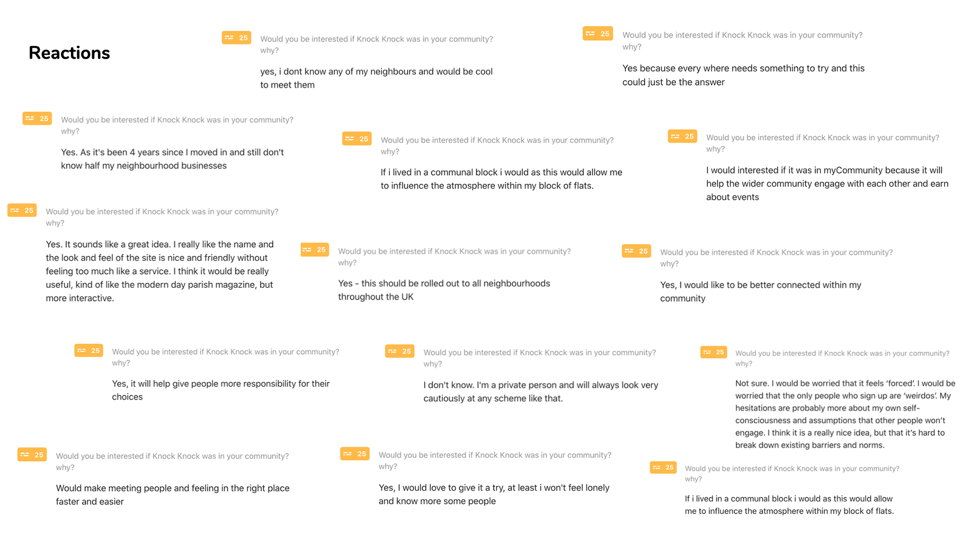Image resolution: width=980 pixels, height=537 pixels.
Task: Select the 25 badge for the '4 years since I moved in' response
Action: tap(37, 118)
